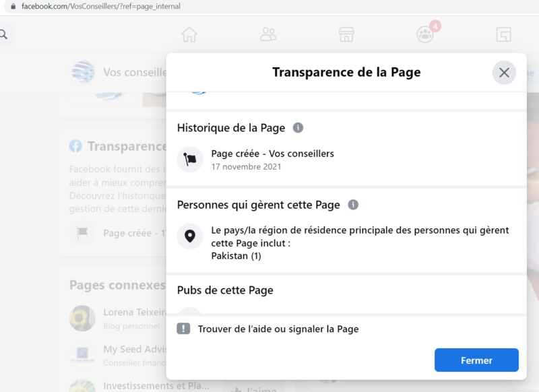
Task: Click the background Page créée flag icon
Action: (82, 233)
